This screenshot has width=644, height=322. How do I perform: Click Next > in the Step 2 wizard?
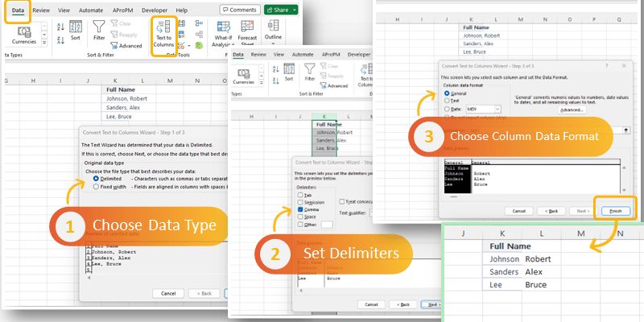432,304
